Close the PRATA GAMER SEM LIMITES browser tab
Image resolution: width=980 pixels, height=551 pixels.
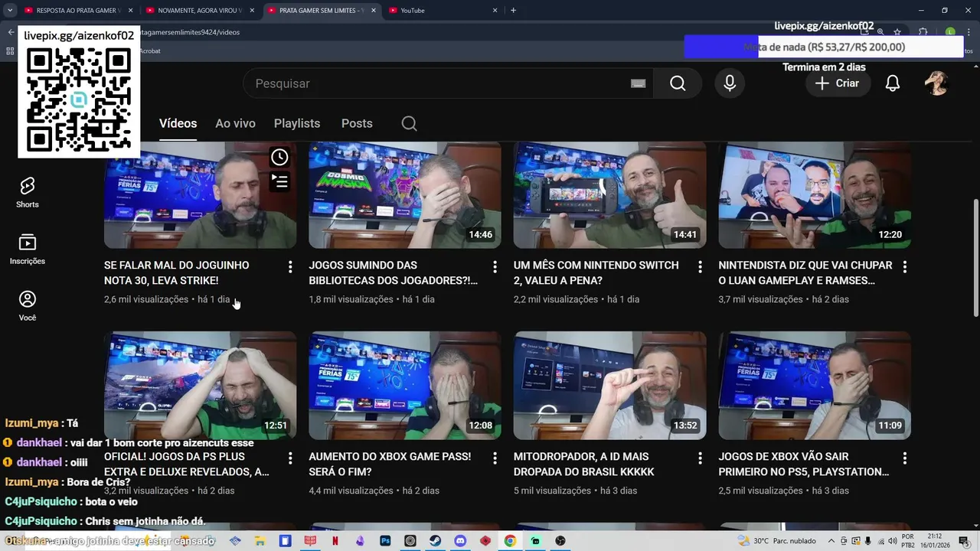[x=373, y=10]
